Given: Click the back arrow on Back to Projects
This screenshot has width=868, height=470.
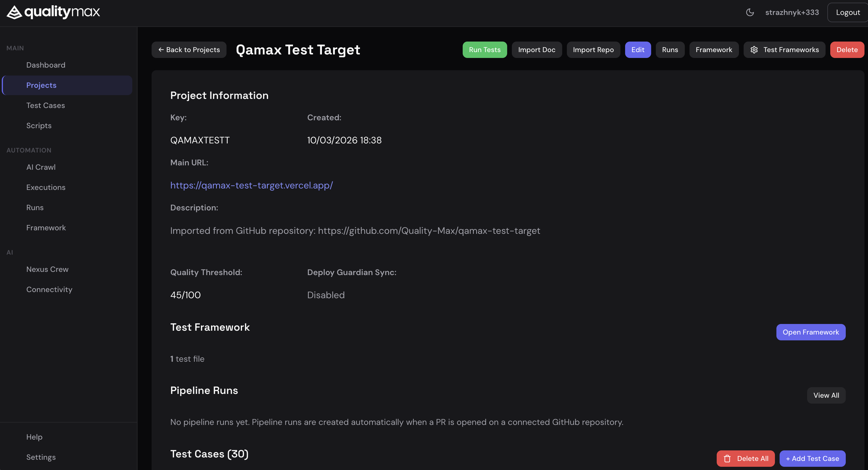Looking at the screenshot, I should coord(161,49).
